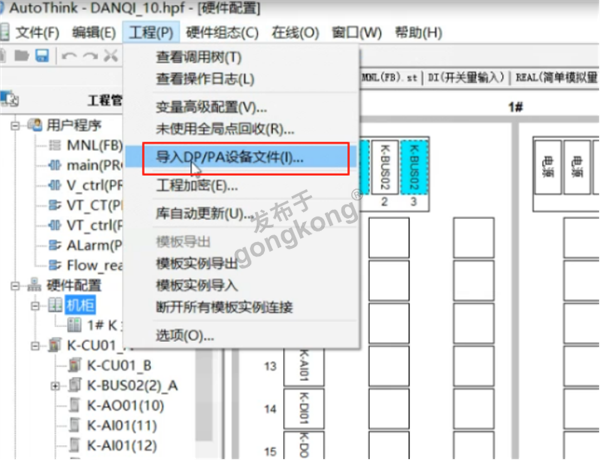Click the 1# K rack icon
This screenshot has width=600, height=460.
(74, 325)
